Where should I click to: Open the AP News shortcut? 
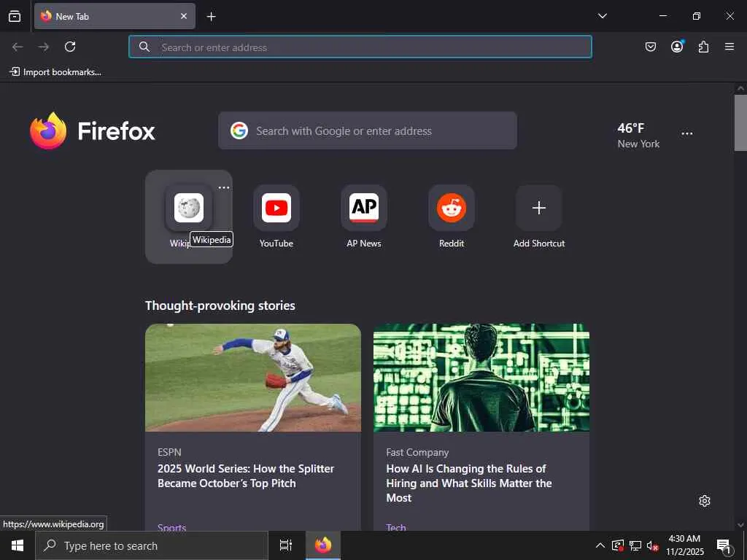364,217
